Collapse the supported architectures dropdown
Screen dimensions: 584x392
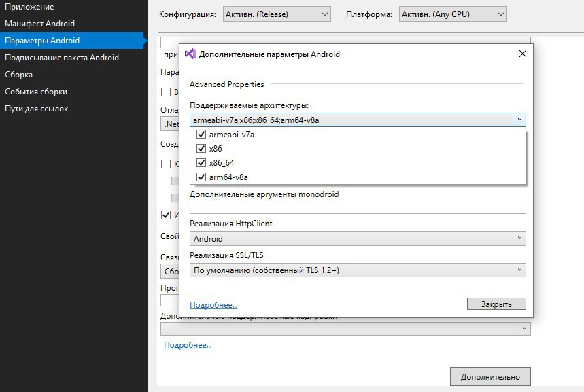pyautogui.click(x=519, y=120)
